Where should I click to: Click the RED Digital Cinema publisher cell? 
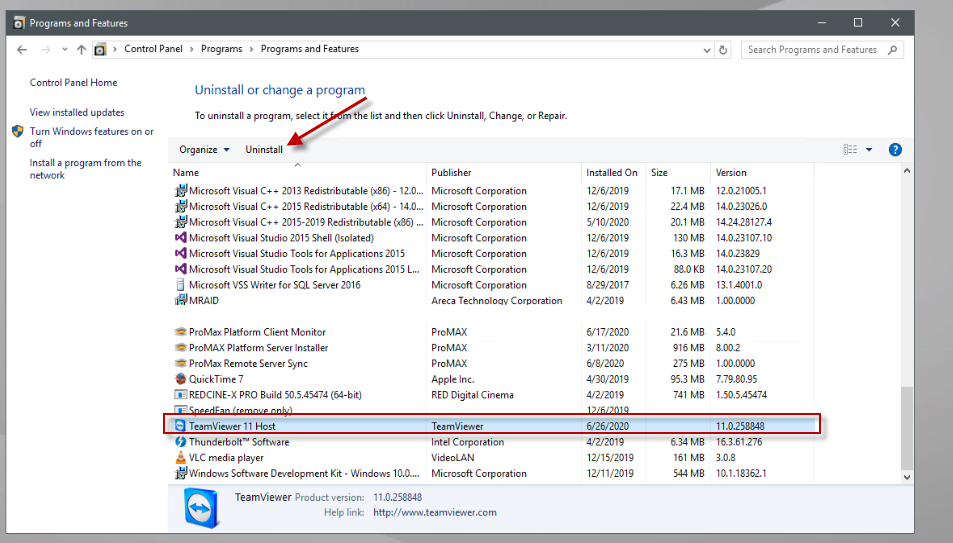pyautogui.click(x=472, y=395)
